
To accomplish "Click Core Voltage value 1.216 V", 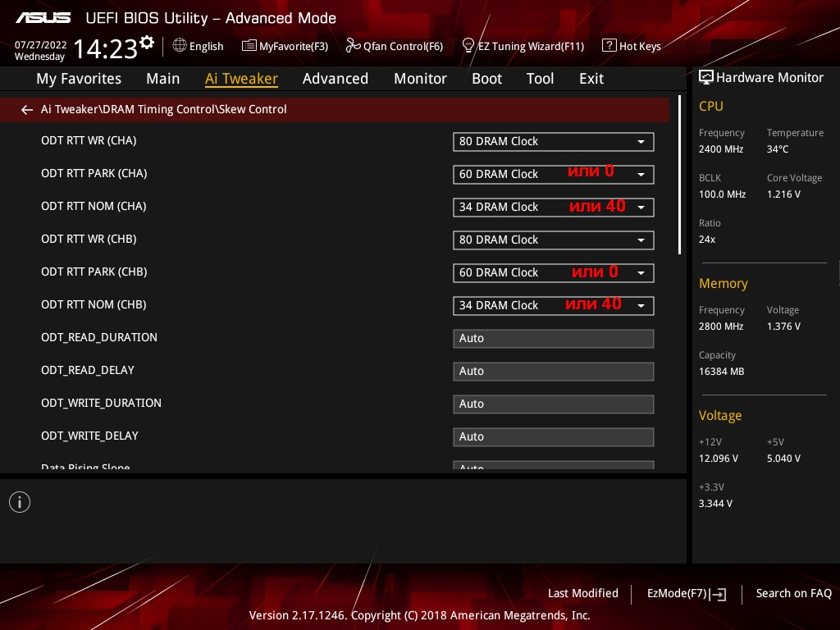I will (x=783, y=194).
